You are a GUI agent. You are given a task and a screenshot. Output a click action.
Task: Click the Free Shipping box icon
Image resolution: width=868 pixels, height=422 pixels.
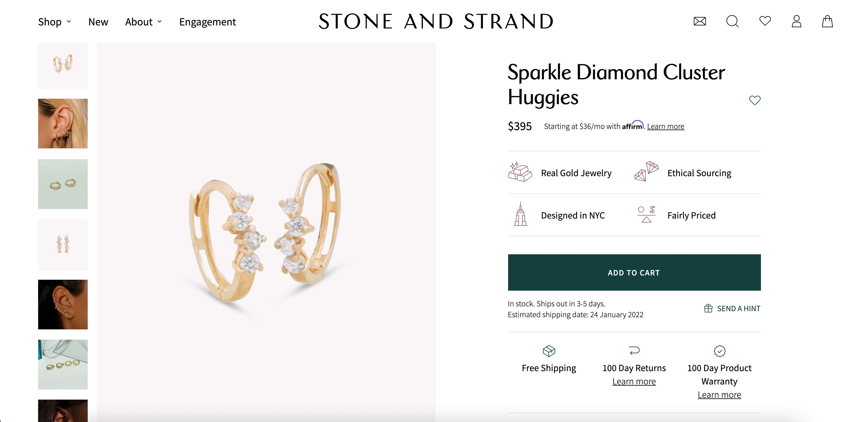coord(549,351)
